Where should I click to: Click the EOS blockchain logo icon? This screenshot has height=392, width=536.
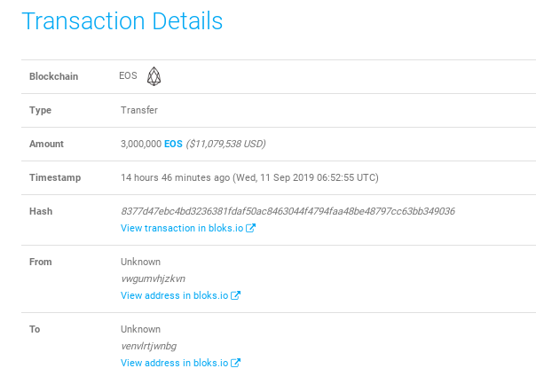[x=154, y=76]
